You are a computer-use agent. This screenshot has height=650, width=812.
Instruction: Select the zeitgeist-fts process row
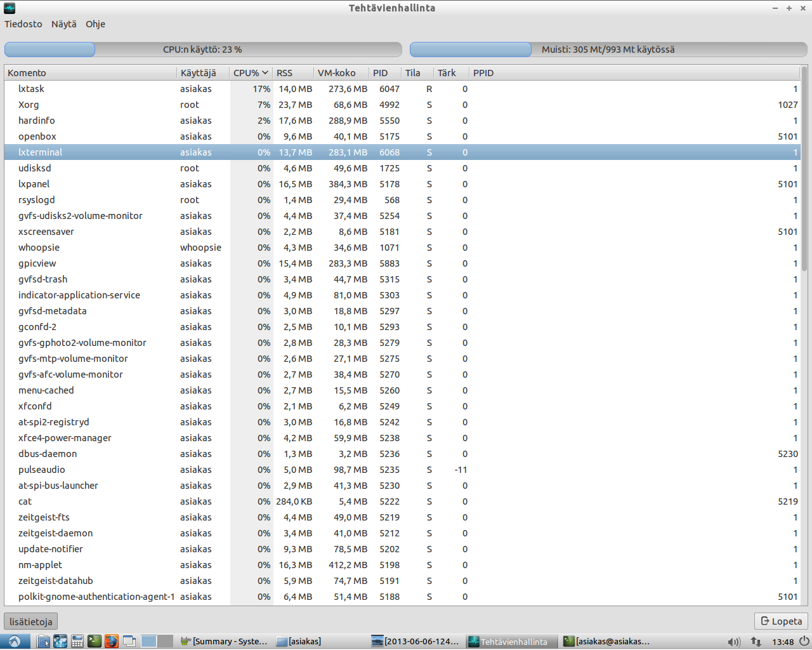[402, 517]
